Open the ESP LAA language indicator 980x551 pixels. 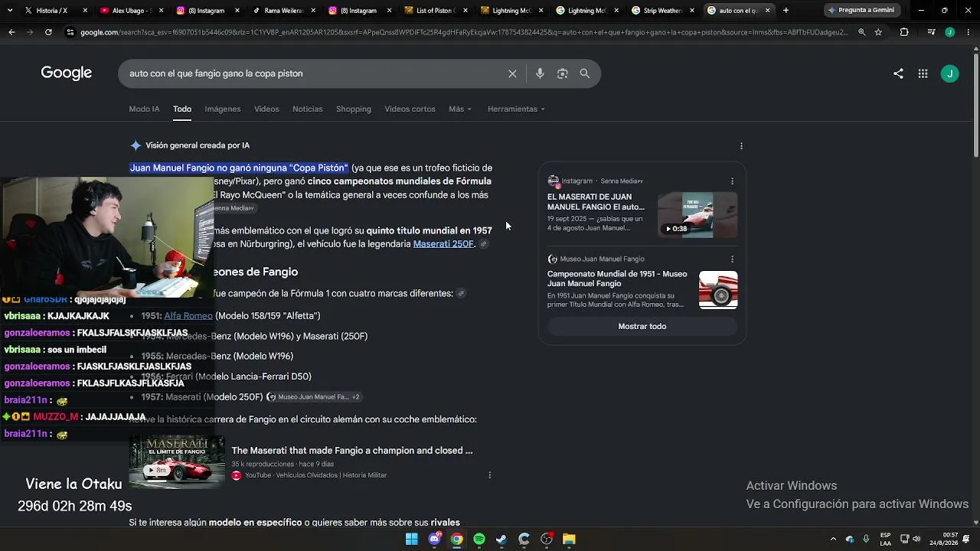pos(885,539)
